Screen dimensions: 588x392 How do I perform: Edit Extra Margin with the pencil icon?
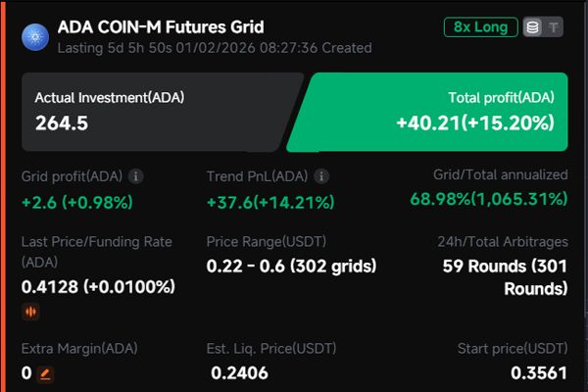point(45,373)
